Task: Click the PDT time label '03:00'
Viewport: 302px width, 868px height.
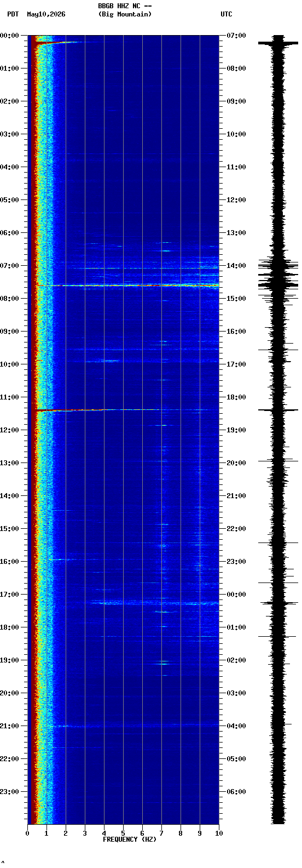Action: tap(9, 134)
